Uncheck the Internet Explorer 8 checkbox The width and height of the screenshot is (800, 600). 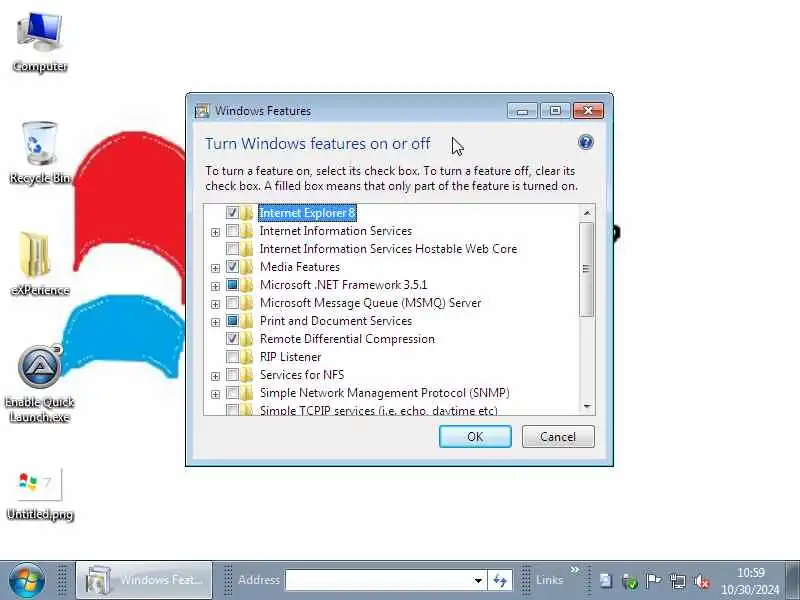(232, 213)
